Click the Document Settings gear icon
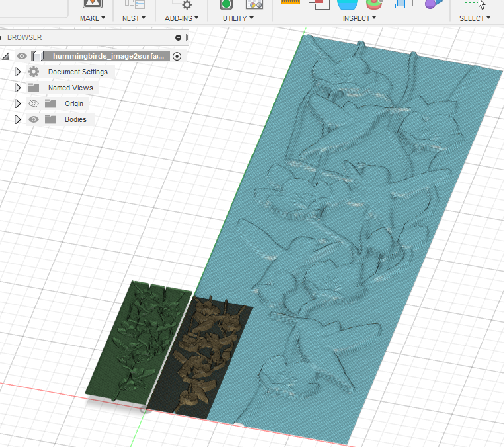The width and height of the screenshot is (504, 447). (33, 72)
